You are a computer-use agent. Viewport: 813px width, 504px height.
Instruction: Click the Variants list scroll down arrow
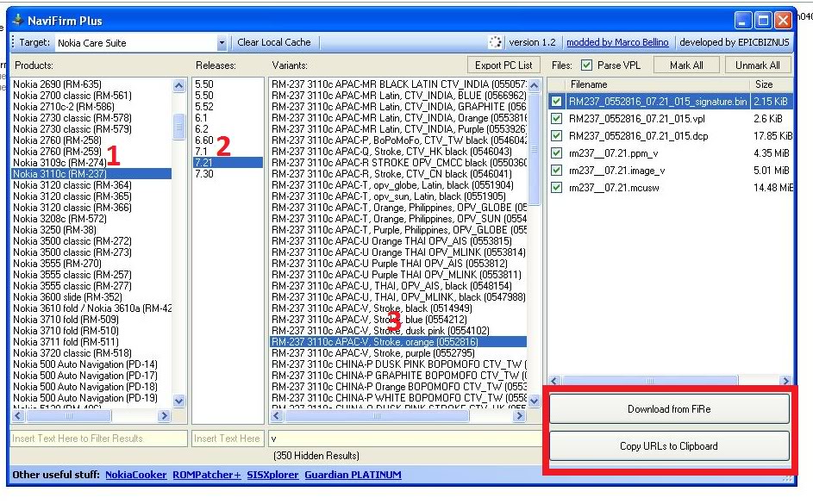(534, 401)
